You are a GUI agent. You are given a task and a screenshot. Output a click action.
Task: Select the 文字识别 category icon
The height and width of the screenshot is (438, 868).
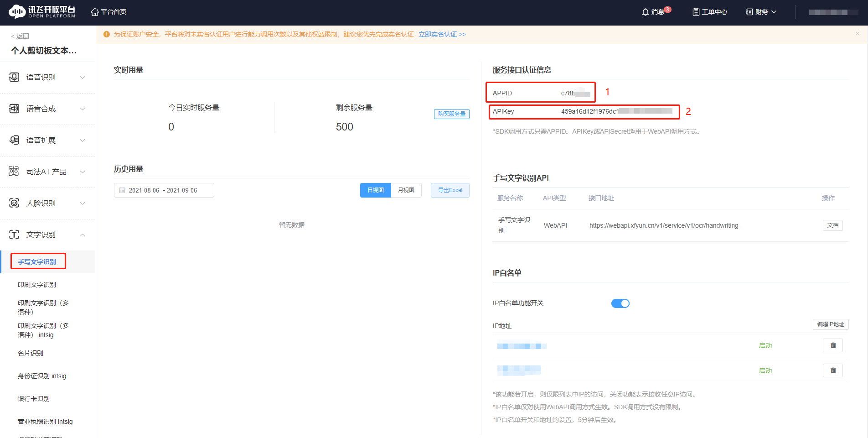[x=14, y=235]
